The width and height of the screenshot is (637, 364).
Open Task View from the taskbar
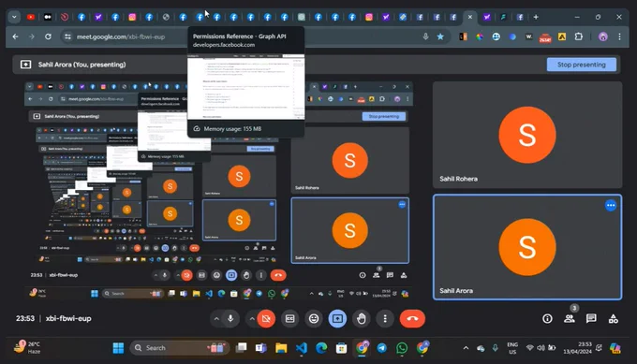click(242, 348)
